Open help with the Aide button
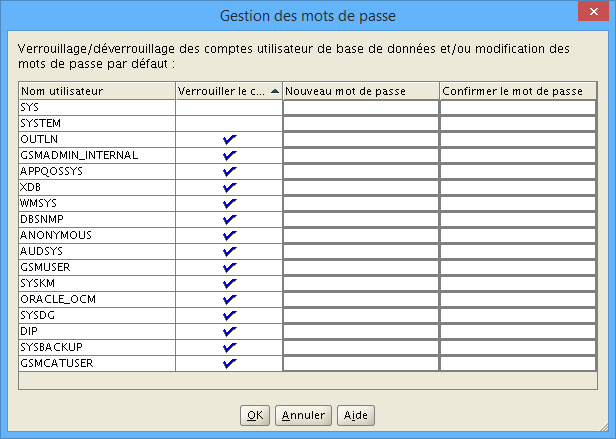This screenshot has height=439, width=616. click(x=356, y=415)
